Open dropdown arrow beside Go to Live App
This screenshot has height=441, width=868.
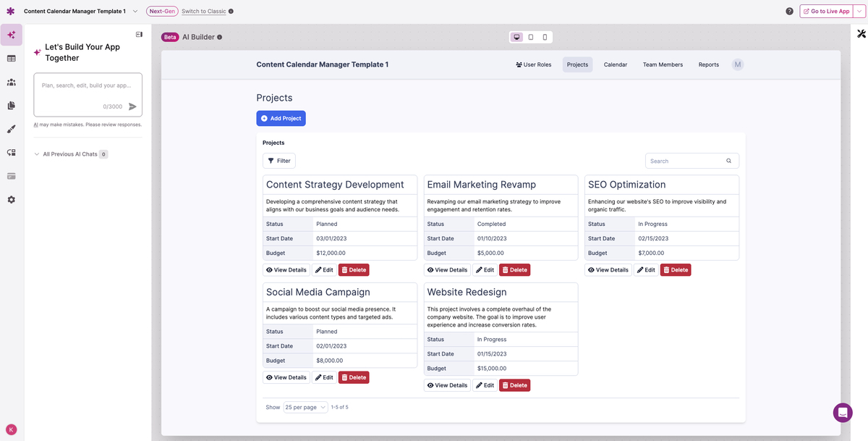tap(859, 12)
